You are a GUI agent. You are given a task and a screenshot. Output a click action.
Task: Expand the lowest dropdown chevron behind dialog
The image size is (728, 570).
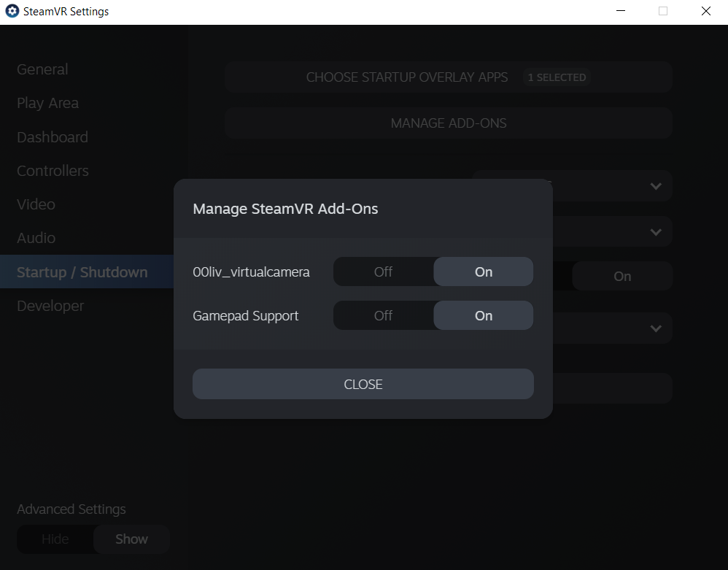656,328
